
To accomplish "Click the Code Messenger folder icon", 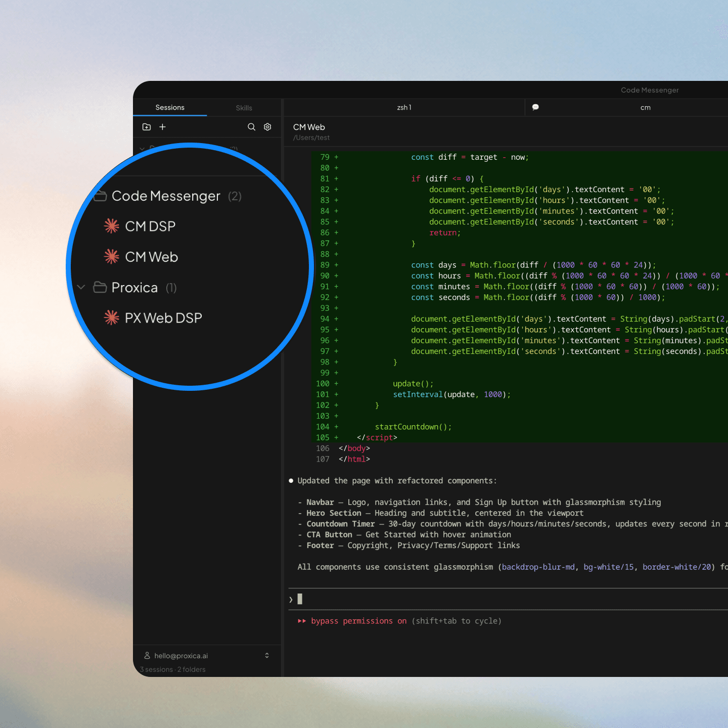I will pyautogui.click(x=100, y=196).
